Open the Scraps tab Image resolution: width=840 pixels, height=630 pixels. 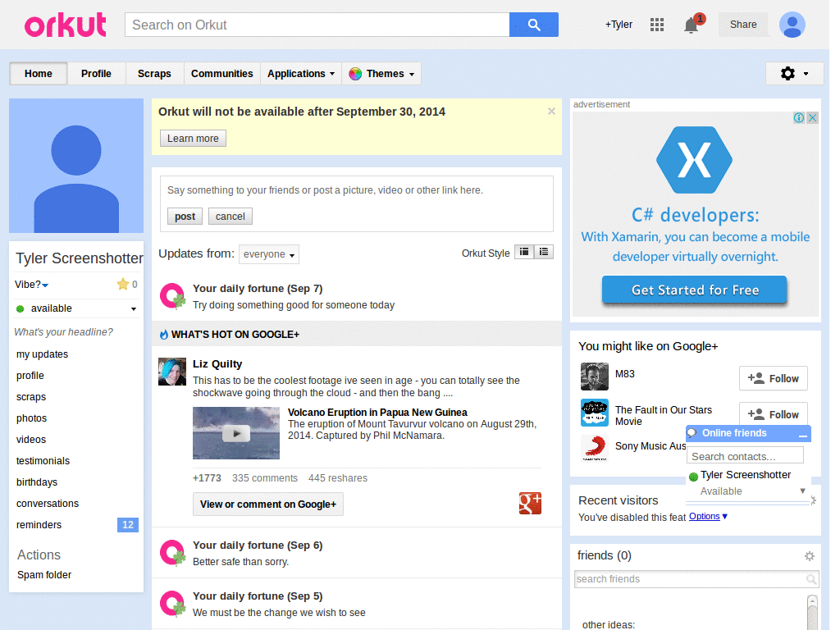click(x=154, y=74)
